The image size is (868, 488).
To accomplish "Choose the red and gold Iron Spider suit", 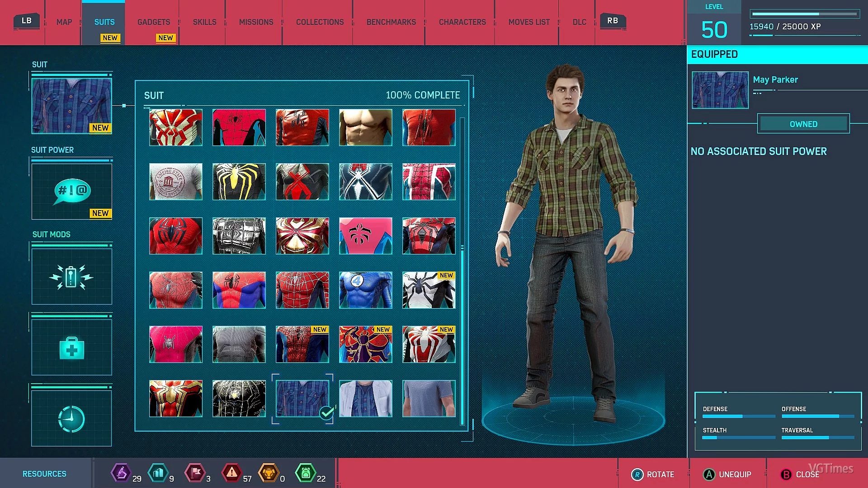I will 302,236.
